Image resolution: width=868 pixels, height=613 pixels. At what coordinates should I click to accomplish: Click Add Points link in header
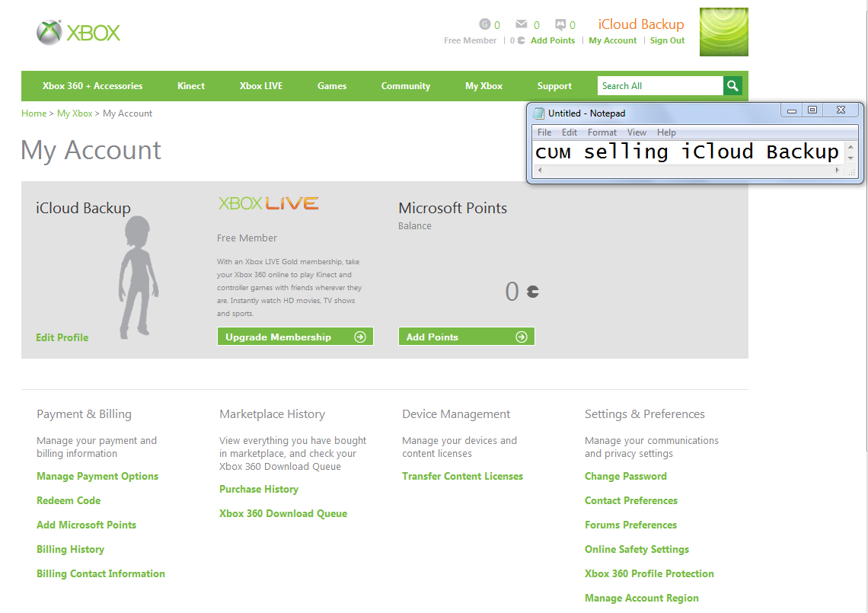(553, 40)
